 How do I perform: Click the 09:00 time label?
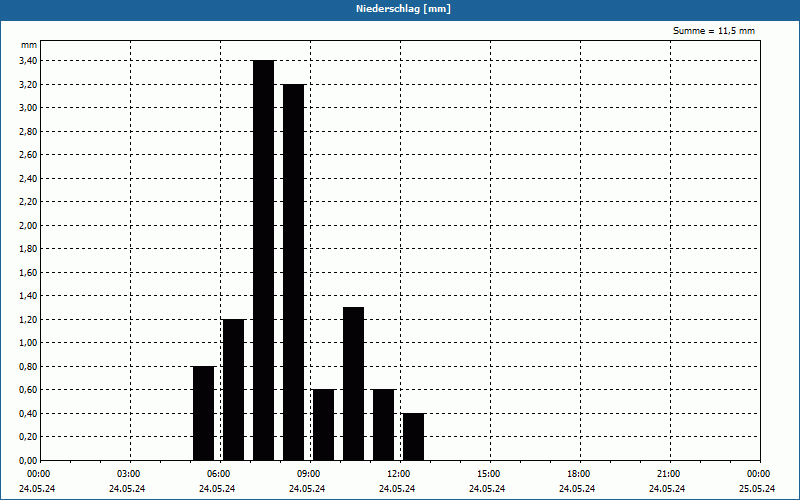click(308, 474)
